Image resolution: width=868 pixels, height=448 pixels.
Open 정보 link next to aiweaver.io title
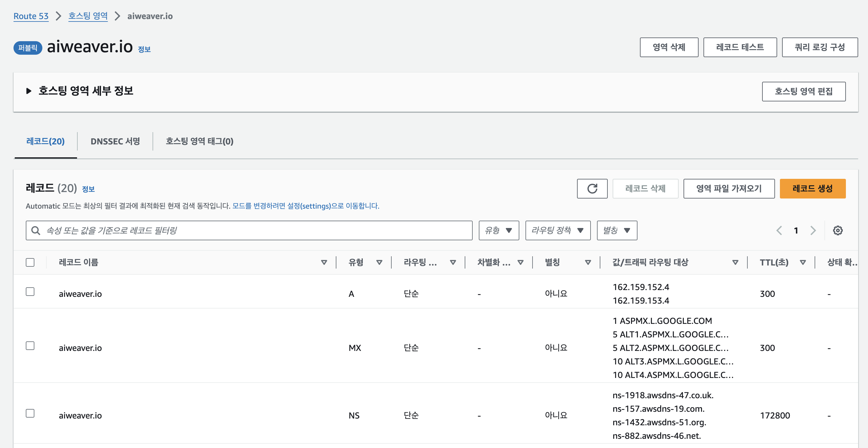coord(144,49)
